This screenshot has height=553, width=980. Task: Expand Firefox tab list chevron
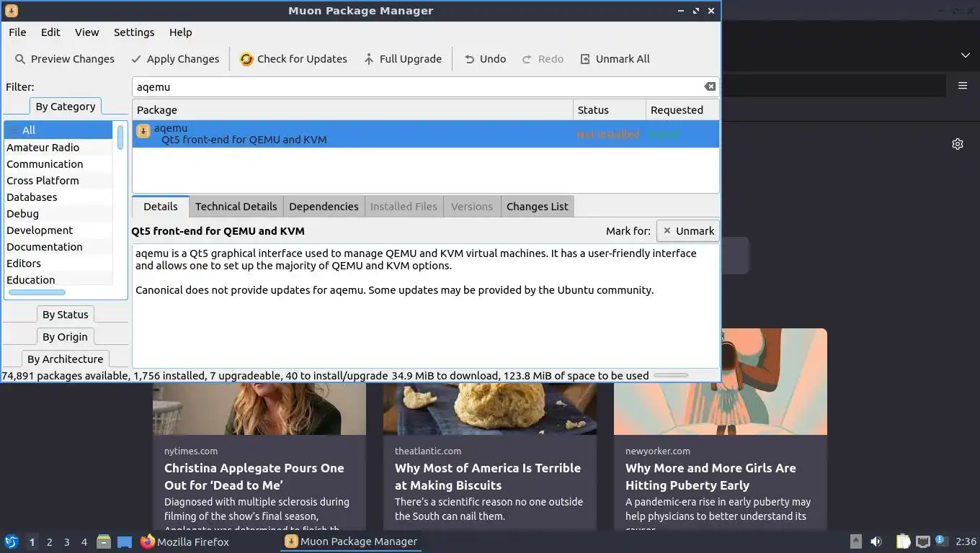pos(966,55)
